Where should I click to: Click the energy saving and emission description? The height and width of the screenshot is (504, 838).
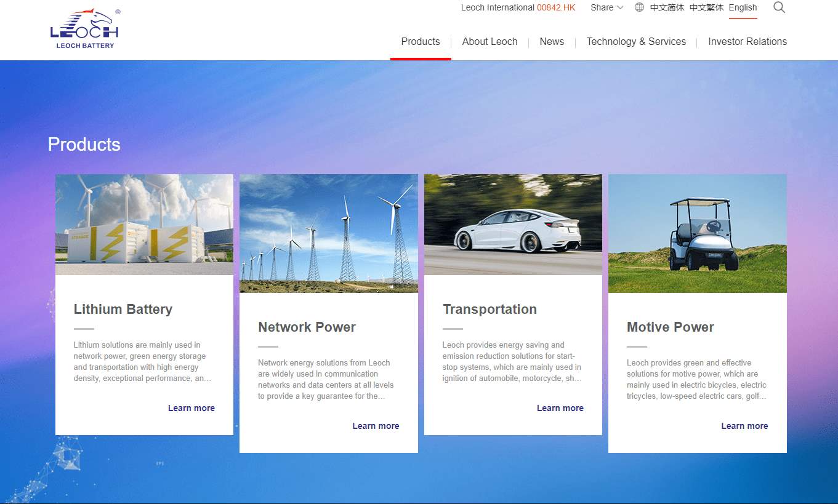tap(512, 362)
